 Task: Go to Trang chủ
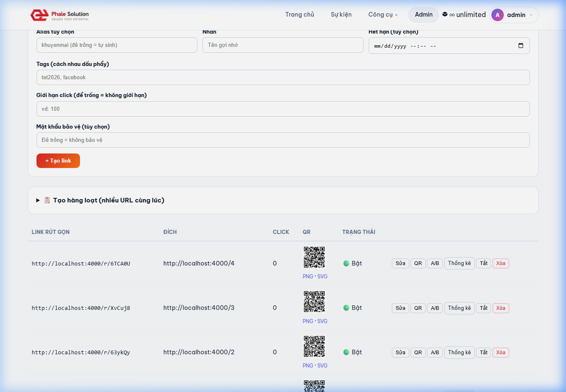300,15
